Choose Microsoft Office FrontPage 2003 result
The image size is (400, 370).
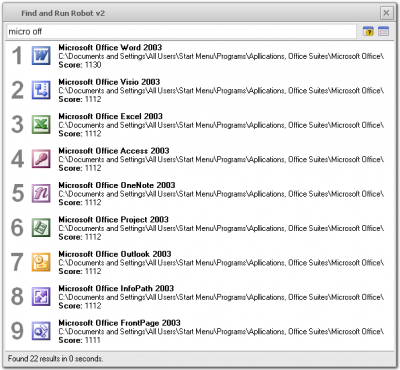[x=200, y=331]
